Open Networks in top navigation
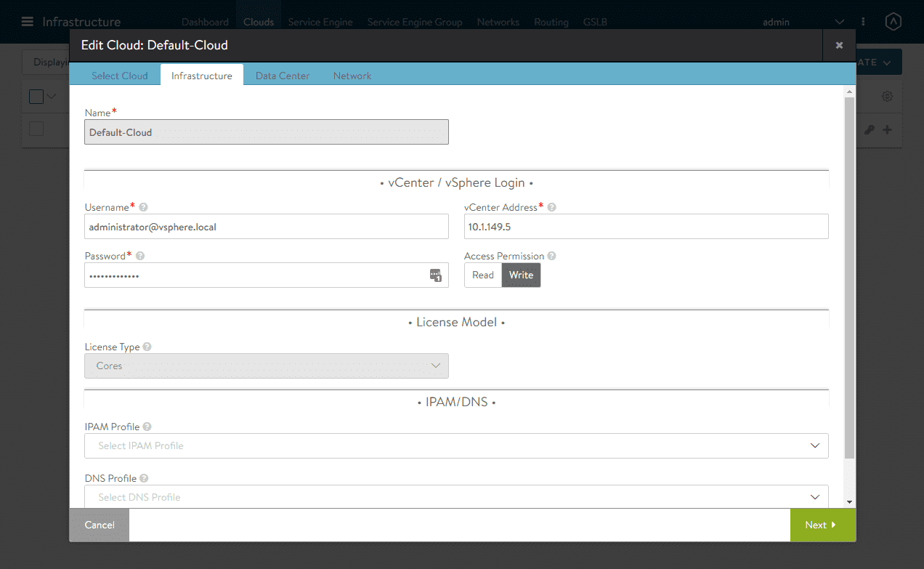Viewport: 924px width, 569px height. pos(498,22)
